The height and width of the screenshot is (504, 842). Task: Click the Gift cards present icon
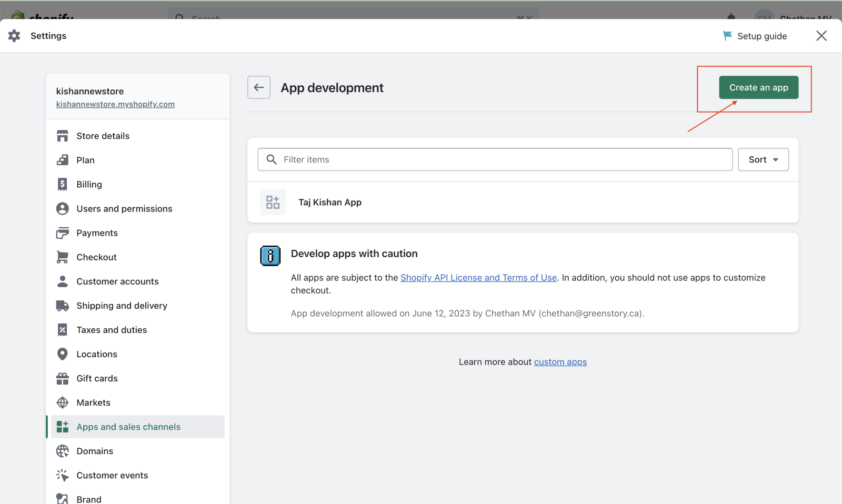point(63,378)
